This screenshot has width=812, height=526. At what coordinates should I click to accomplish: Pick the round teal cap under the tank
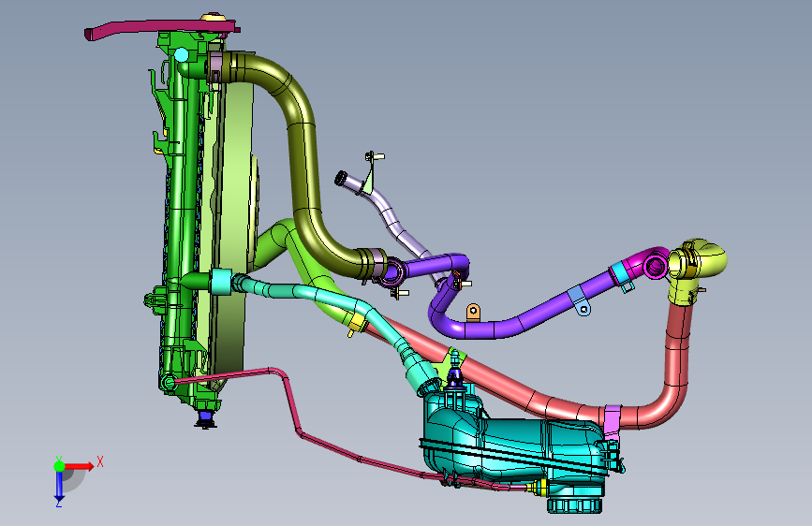[x=575, y=505]
